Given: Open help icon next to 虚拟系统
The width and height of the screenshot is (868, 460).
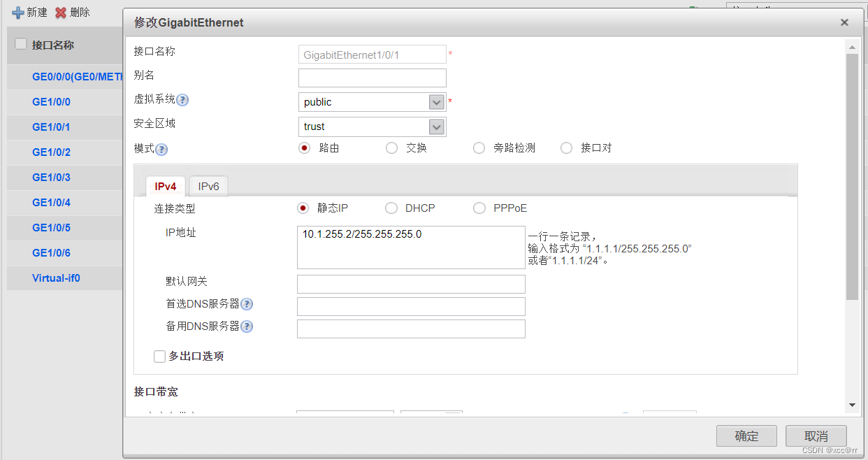Looking at the screenshot, I should point(182,100).
